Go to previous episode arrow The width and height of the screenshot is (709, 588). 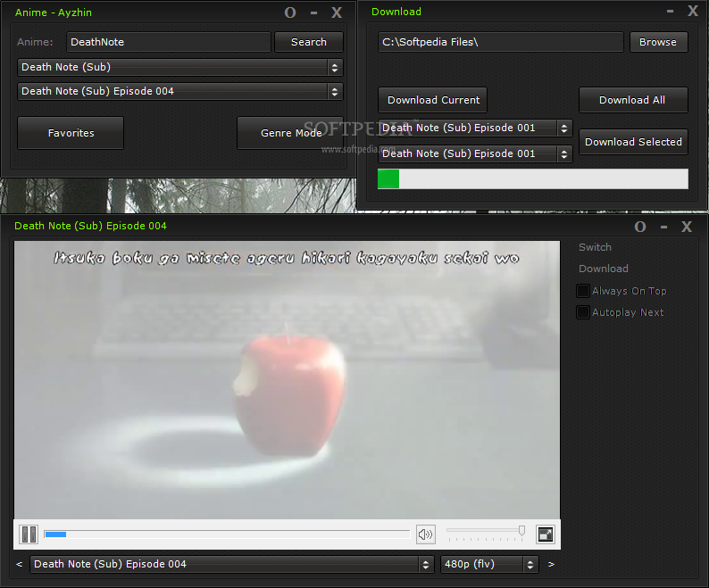(19, 564)
